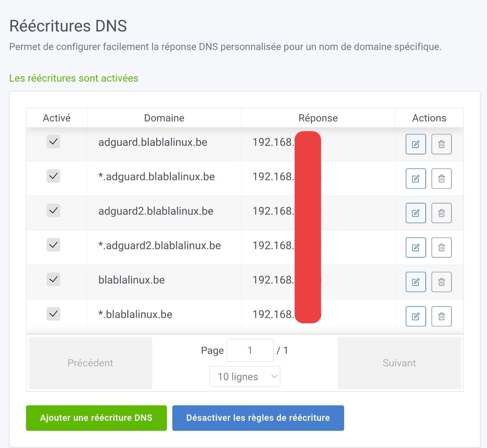
Task: Delete the adguard2.blablalinux.be rewrite
Action: (441, 213)
